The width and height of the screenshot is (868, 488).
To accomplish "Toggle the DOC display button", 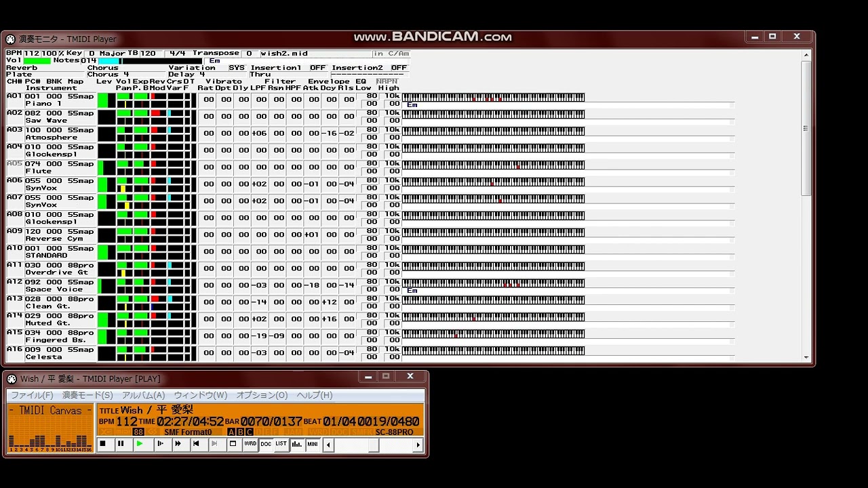I will [x=266, y=445].
